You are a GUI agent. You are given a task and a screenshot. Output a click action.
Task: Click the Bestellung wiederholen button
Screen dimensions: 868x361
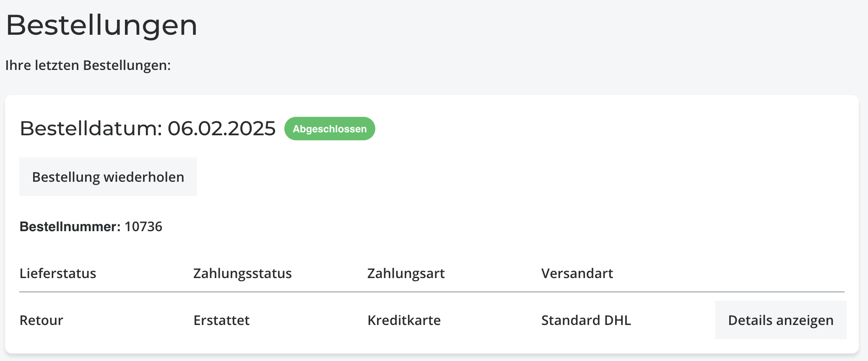[108, 177]
